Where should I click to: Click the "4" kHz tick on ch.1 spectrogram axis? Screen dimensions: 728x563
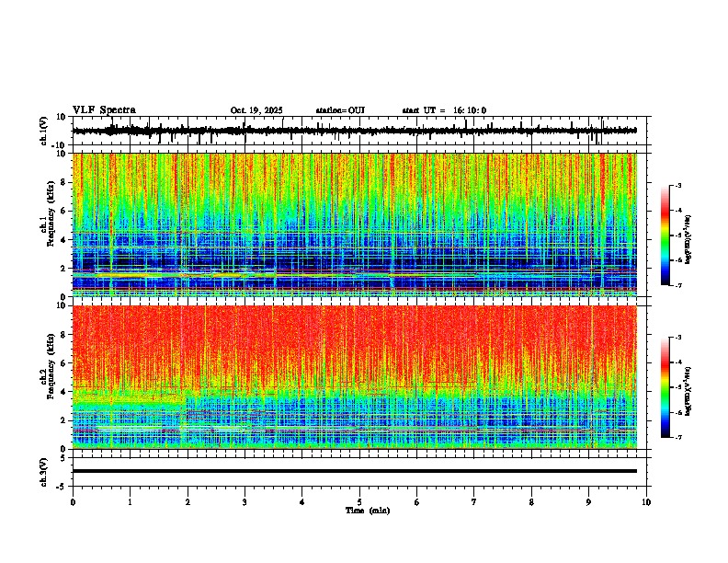pos(64,240)
